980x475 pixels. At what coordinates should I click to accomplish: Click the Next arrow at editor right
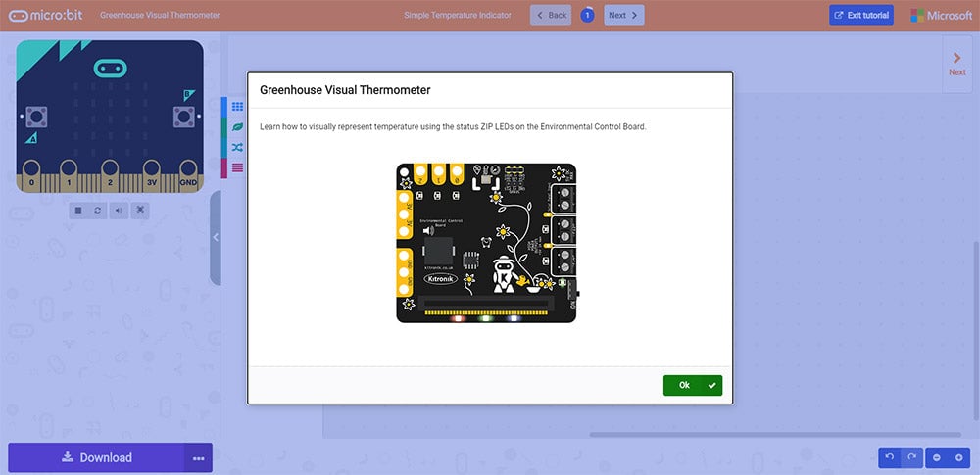(956, 64)
